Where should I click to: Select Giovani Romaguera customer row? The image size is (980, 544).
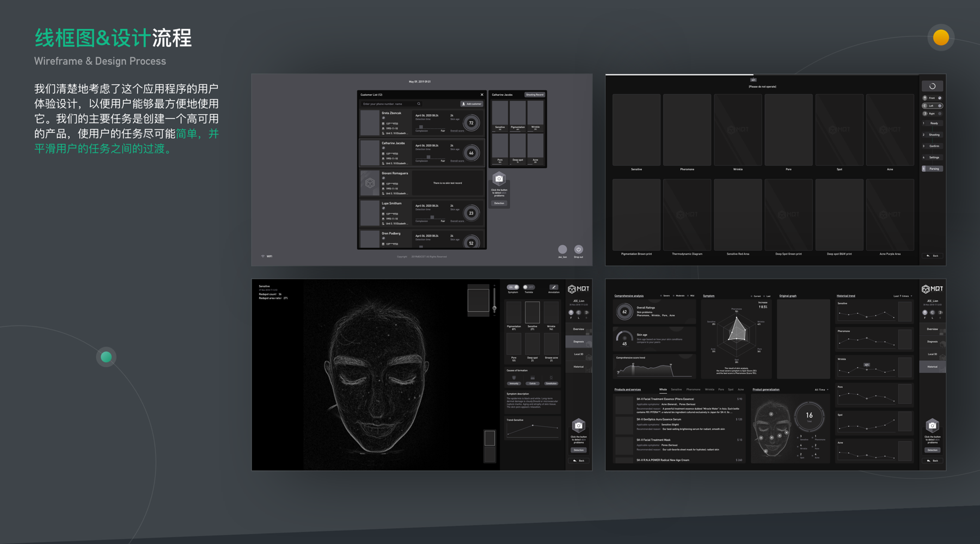click(422, 183)
